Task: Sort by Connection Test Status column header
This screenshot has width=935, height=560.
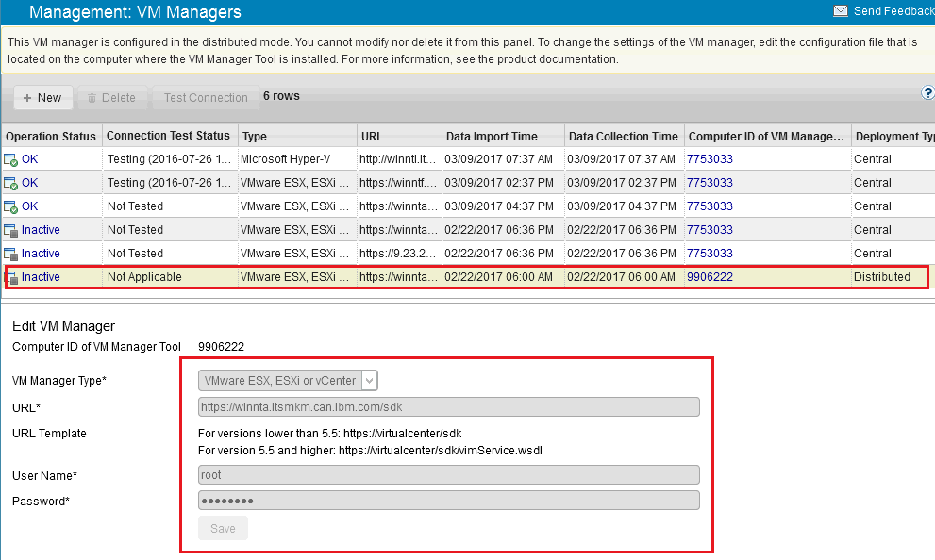Action: tap(169, 136)
